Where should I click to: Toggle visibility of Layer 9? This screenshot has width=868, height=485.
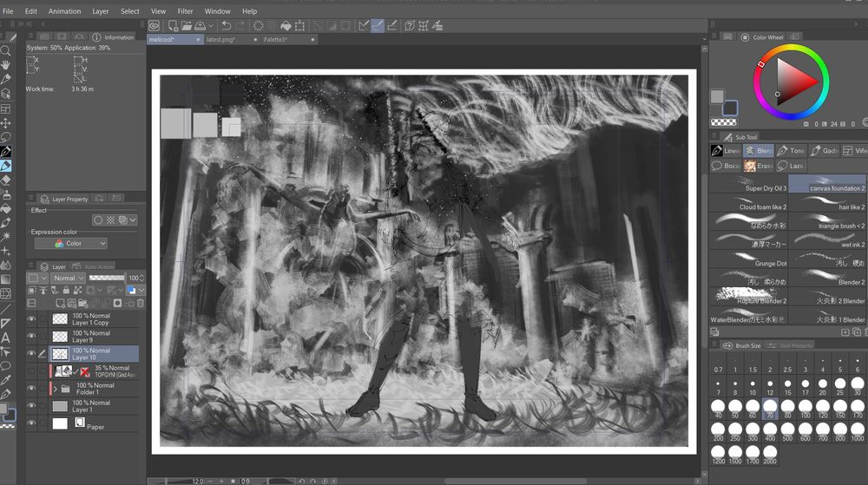pos(32,337)
